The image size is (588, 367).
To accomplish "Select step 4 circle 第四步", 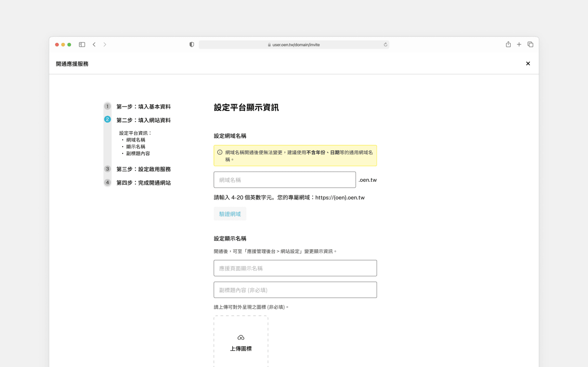I will tap(108, 182).
